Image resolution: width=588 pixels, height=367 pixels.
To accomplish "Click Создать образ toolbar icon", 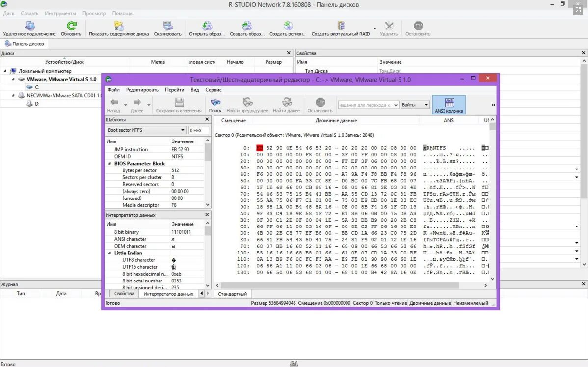I will [247, 26].
